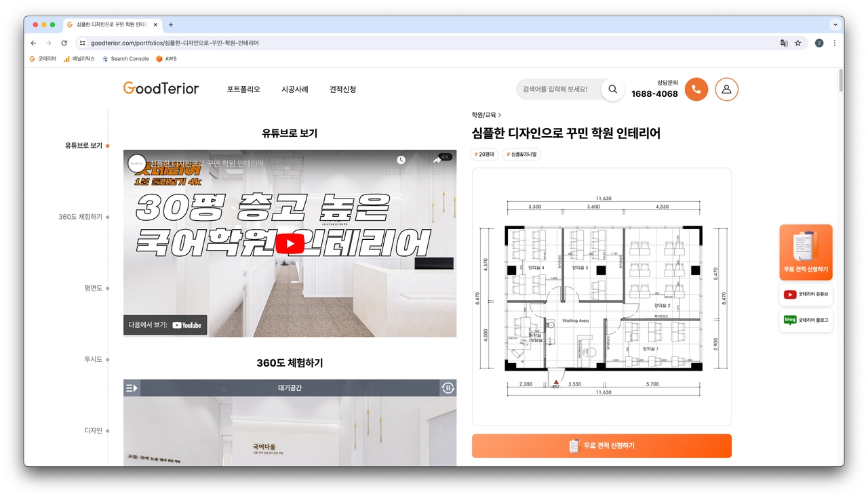Select the 20평대 hashtag tag
The height and width of the screenshot is (498, 868).
[485, 154]
